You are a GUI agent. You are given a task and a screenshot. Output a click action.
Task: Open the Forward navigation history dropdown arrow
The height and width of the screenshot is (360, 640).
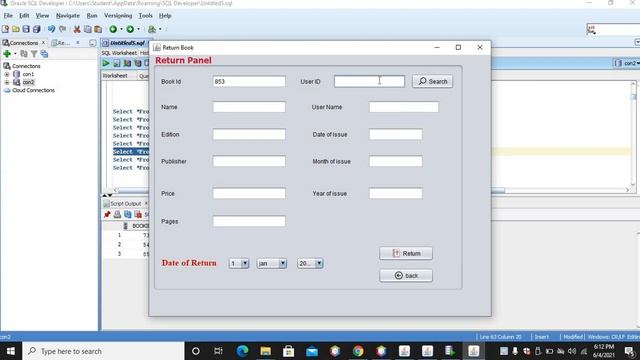[138, 29]
